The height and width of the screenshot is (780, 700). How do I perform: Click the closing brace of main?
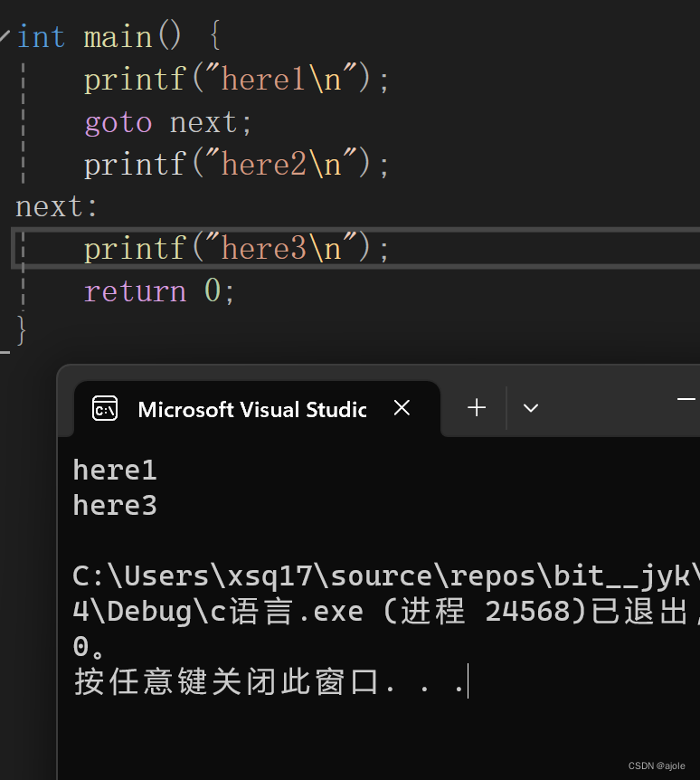tap(21, 329)
